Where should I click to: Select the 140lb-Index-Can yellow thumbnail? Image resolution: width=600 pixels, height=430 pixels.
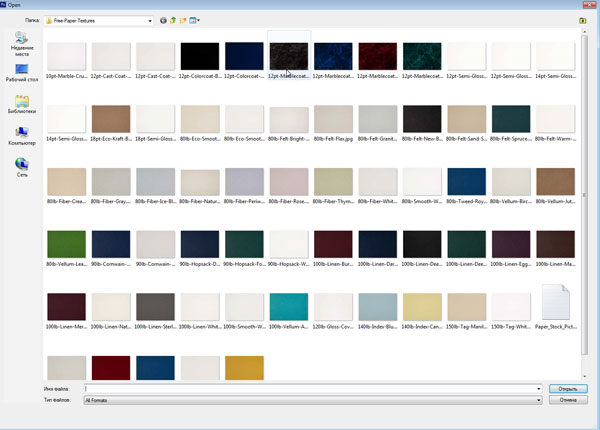point(422,307)
